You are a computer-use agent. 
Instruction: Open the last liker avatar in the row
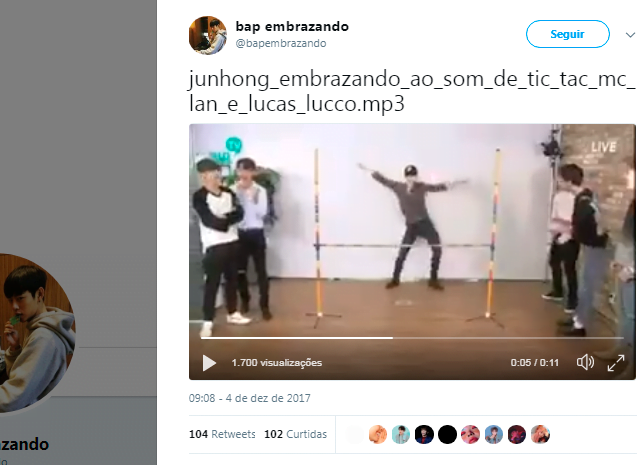click(540, 434)
